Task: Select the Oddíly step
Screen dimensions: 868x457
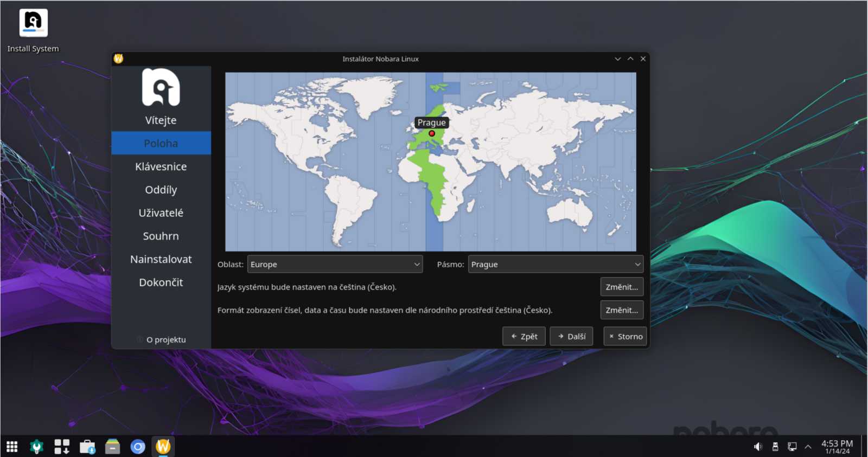Action: pos(161,190)
